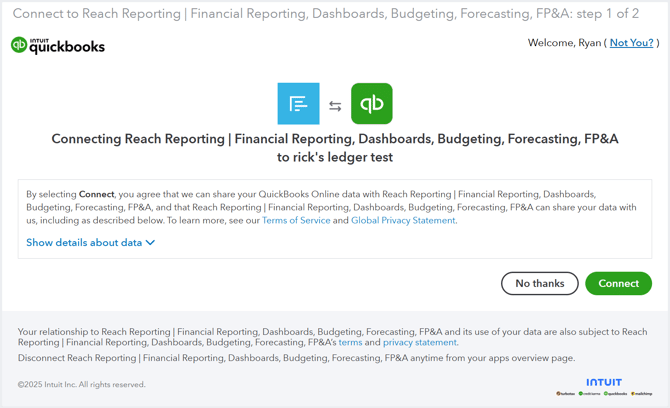Click the blue Reach Reporting app icon
Image resolution: width=670 pixels, height=408 pixels.
click(x=298, y=104)
